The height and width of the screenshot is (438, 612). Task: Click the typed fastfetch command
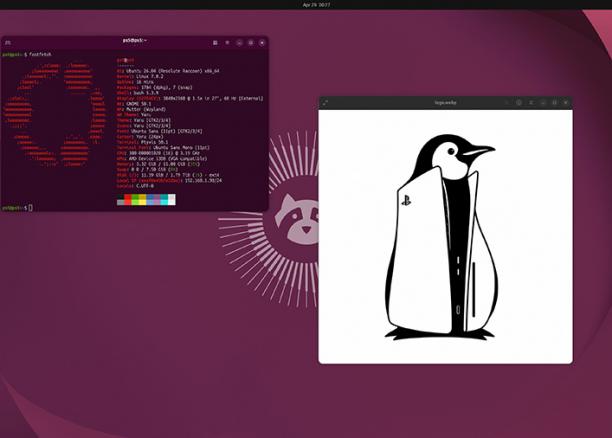tap(40, 54)
